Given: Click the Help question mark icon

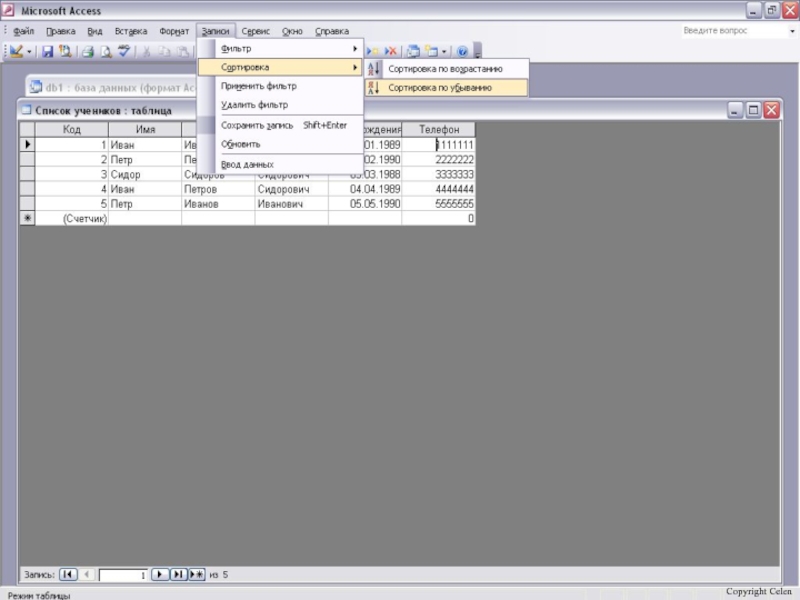Looking at the screenshot, I should tap(462, 51).
